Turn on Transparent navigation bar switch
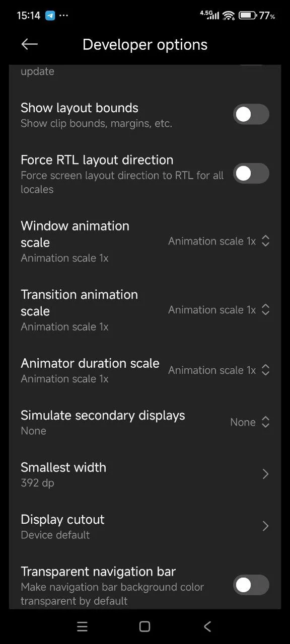 [x=251, y=585]
